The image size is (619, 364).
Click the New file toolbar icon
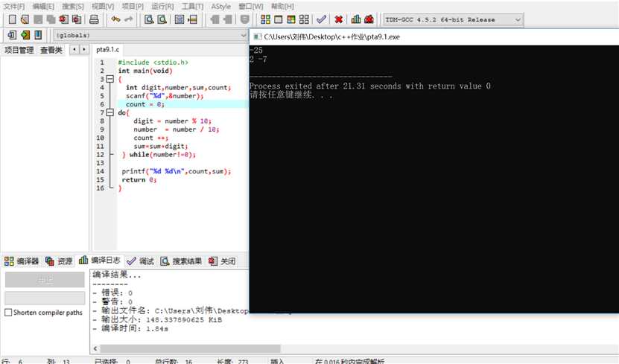click(12, 19)
